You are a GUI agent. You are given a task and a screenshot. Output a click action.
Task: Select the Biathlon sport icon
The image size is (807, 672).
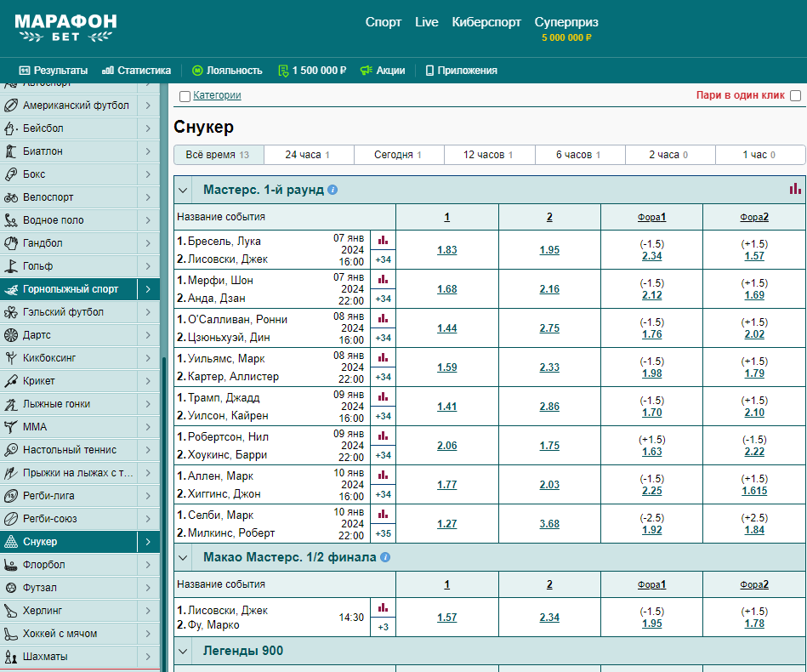11,151
